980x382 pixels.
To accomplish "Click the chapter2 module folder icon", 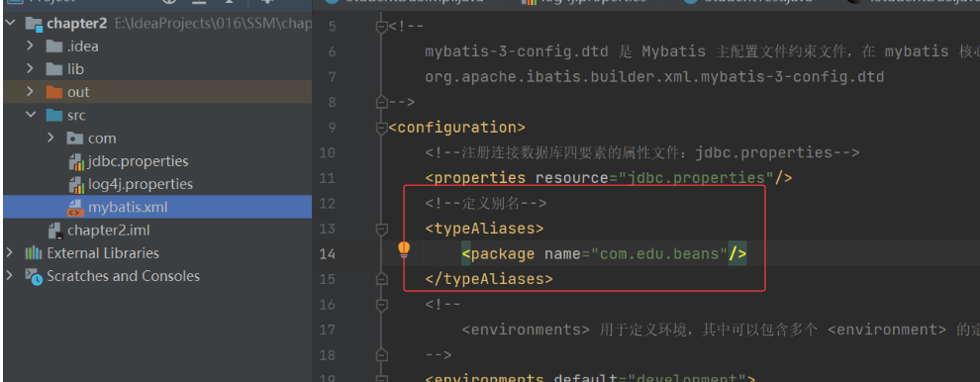I will (34, 25).
